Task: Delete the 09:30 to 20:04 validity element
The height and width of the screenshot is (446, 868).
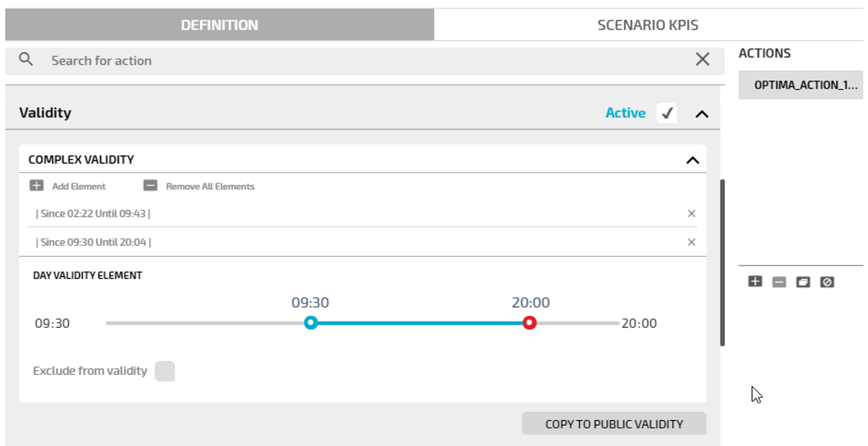Action: point(692,242)
